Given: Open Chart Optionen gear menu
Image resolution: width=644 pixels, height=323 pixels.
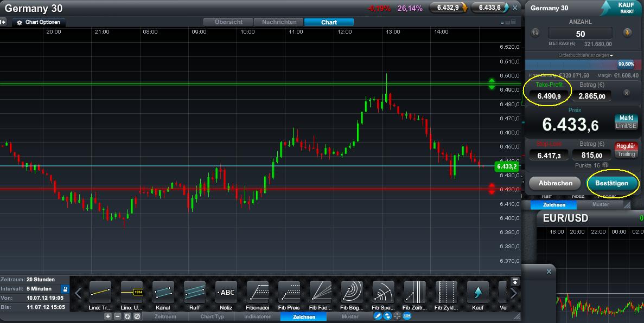Looking at the screenshot, I should pyautogui.click(x=39, y=22).
